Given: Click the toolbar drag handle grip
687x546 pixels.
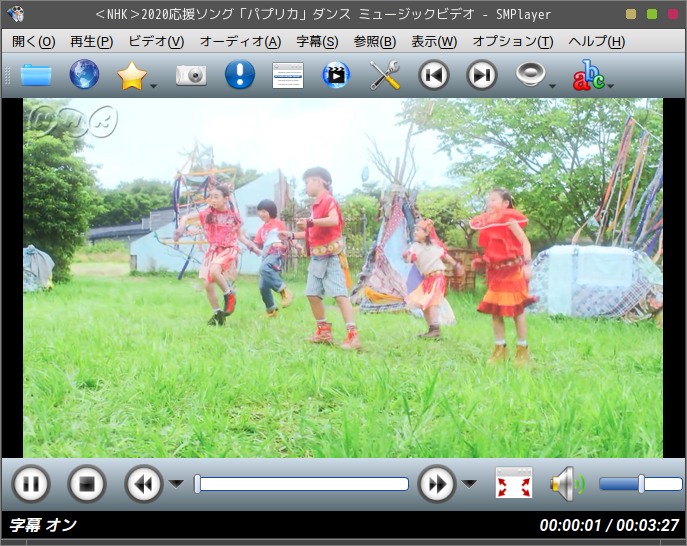Looking at the screenshot, I should (7, 75).
